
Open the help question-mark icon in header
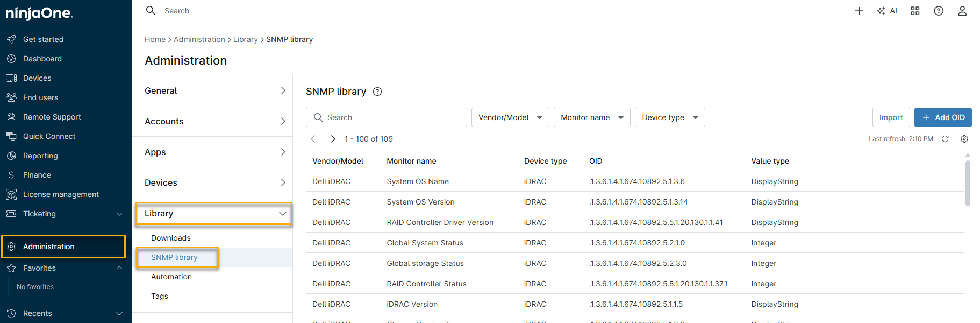(x=939, y=11)
